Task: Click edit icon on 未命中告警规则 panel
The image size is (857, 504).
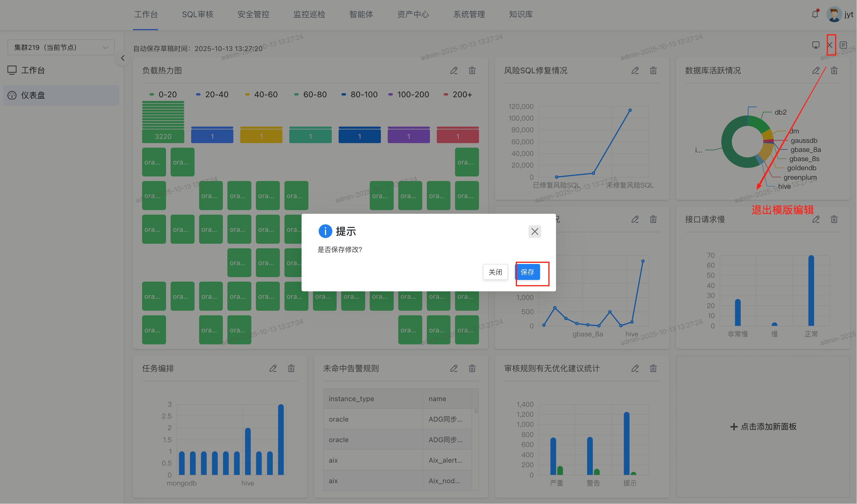Action: point(454,368)
